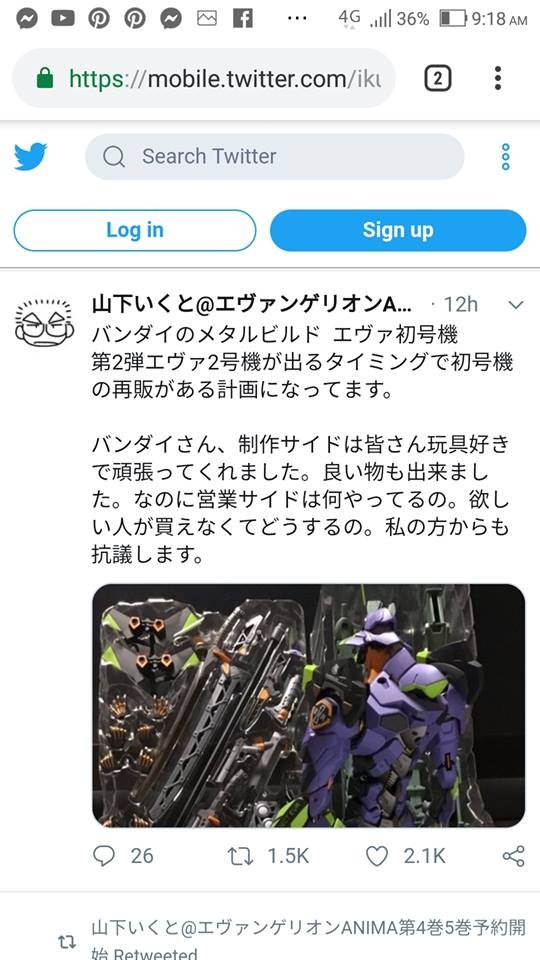Tap the Twitter bird logo
The image size is (540, 960).
(x=31, y=157)
